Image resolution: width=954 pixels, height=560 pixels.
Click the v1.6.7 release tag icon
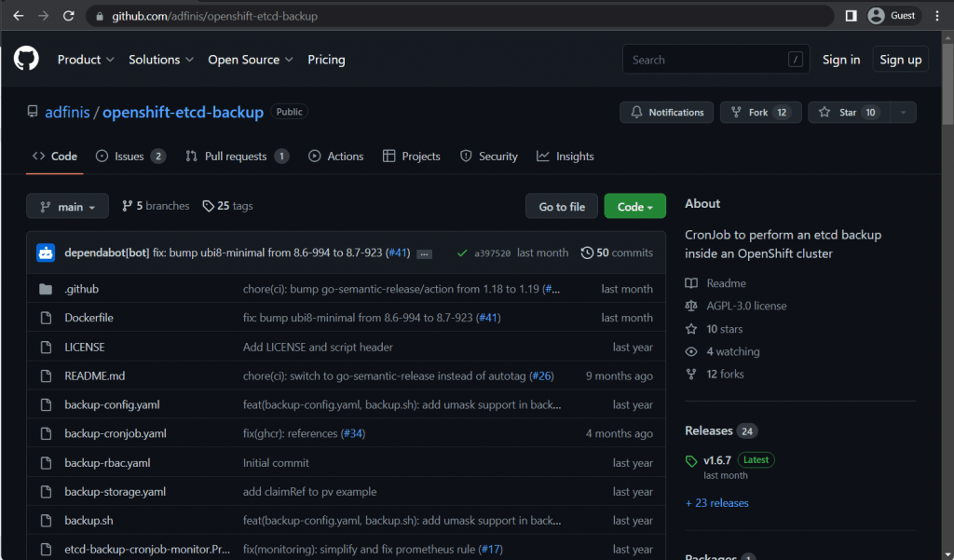click(691, 461)
